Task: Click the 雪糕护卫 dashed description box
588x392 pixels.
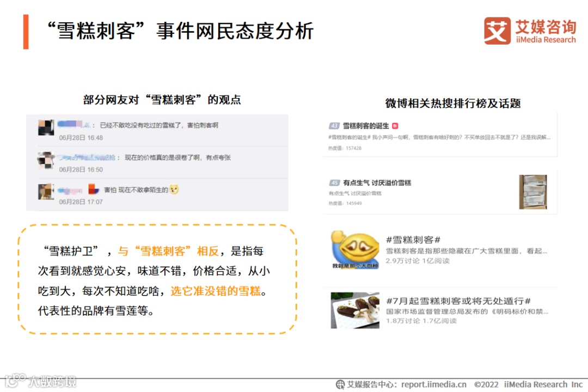Action: 157,279
